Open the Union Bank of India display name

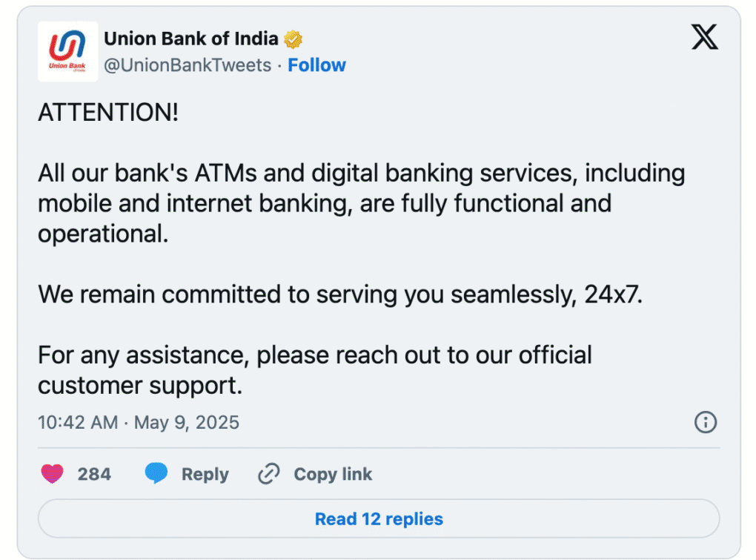pyautogui.click(x=191, y=39)
